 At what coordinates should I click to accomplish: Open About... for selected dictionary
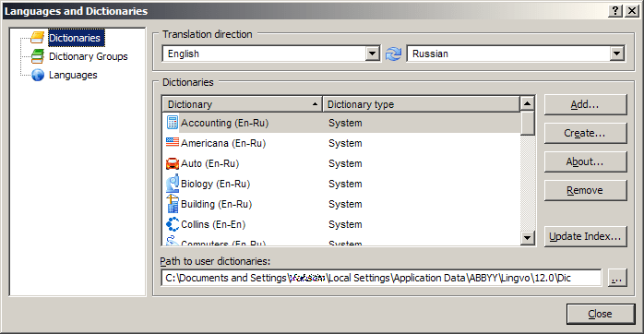click(585, 161)
